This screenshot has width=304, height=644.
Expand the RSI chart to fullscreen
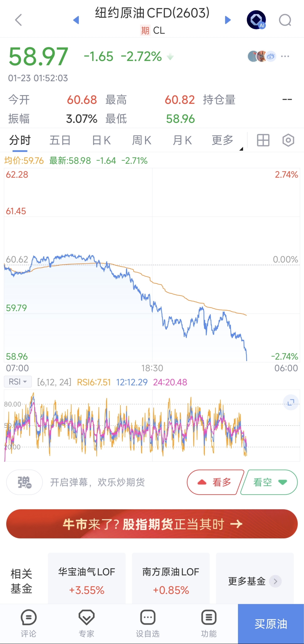(290, 402)
